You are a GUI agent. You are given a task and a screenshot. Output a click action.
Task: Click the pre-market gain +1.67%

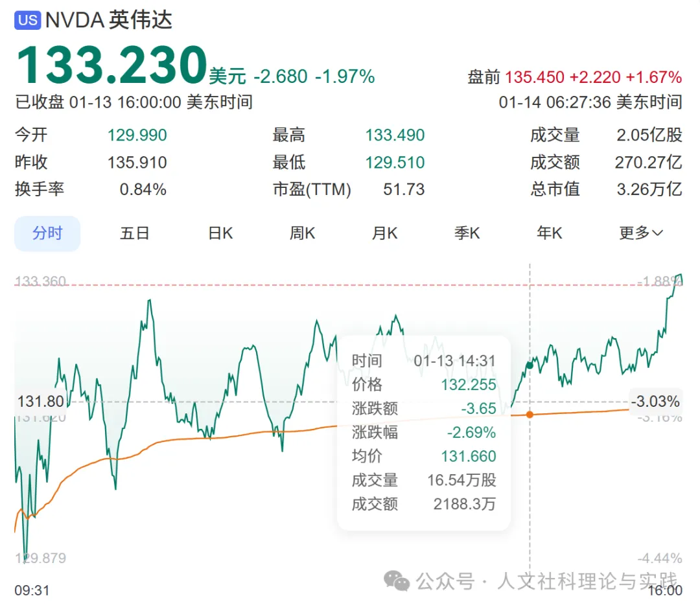tap(654, 77)
